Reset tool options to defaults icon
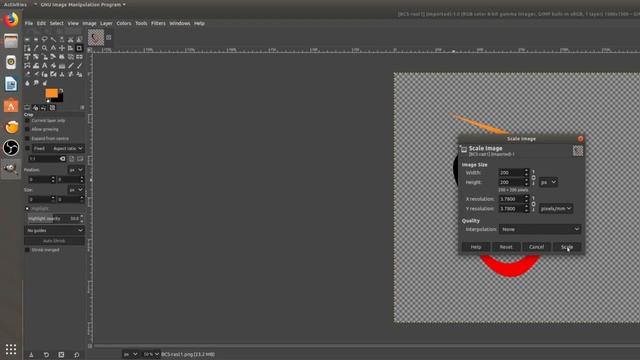This screenshot has height=360, width=640. coord(76,355)
